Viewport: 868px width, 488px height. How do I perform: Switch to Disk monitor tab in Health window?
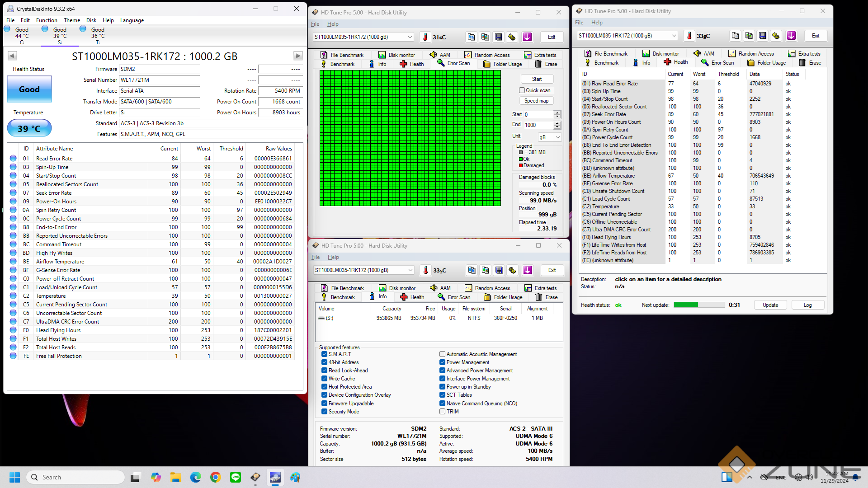click(x=660, y=54)
